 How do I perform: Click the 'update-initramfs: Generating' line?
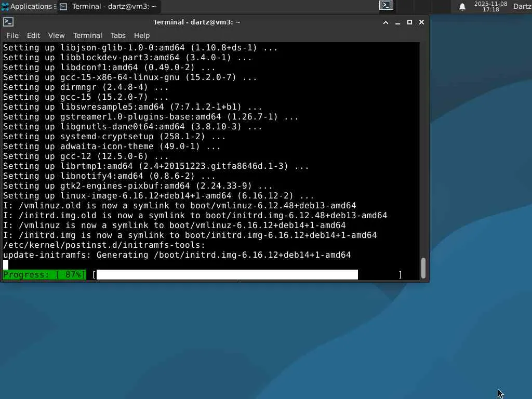coord(177,255)
